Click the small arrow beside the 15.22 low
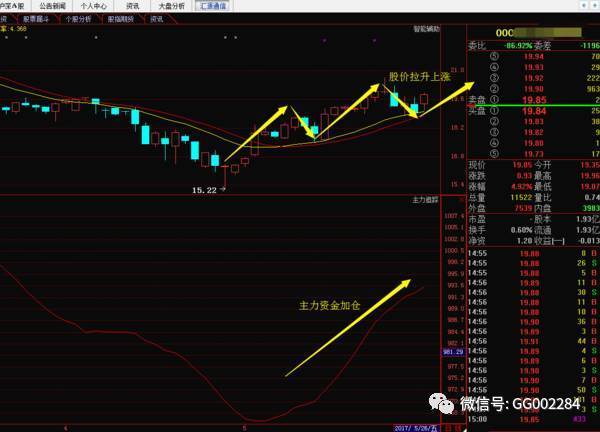Screen dimensions: 600x432 223,189
